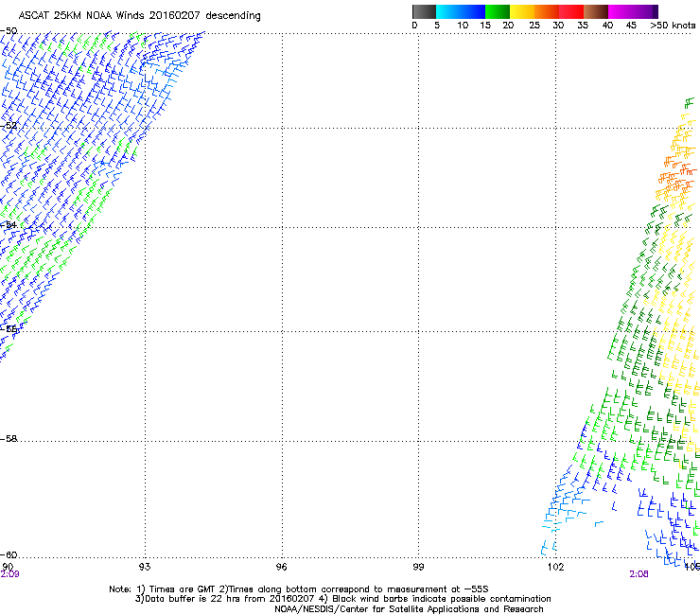Click the '35' legend label under the color bar
Viewport: 700px width, 615px height.
coord(583,26)
